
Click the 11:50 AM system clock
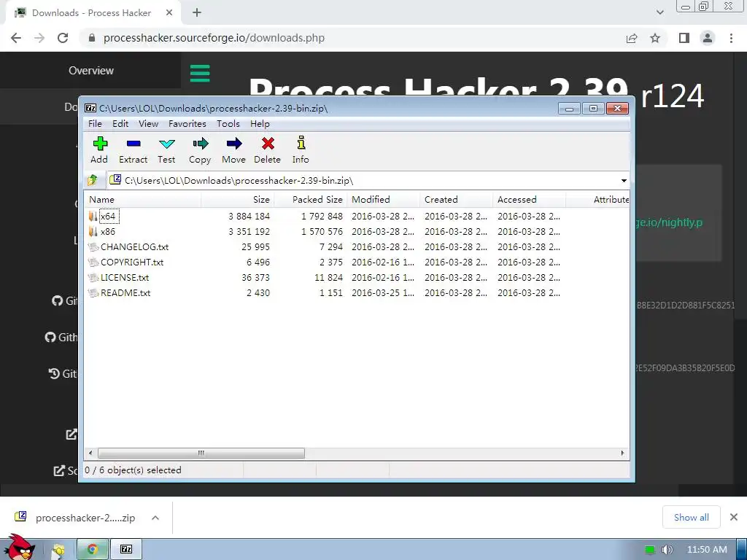tap(707, 550)
